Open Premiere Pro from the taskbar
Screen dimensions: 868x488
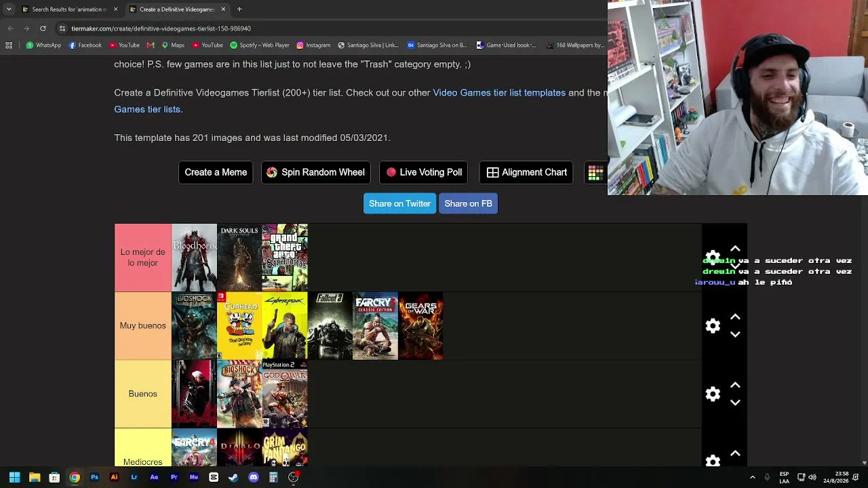174,477
